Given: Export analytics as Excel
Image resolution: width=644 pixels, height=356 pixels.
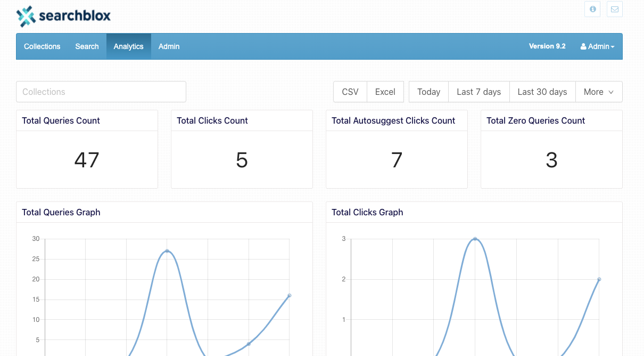Looking at the screenshot, I should pyautogui.click(x=385, y=92).
